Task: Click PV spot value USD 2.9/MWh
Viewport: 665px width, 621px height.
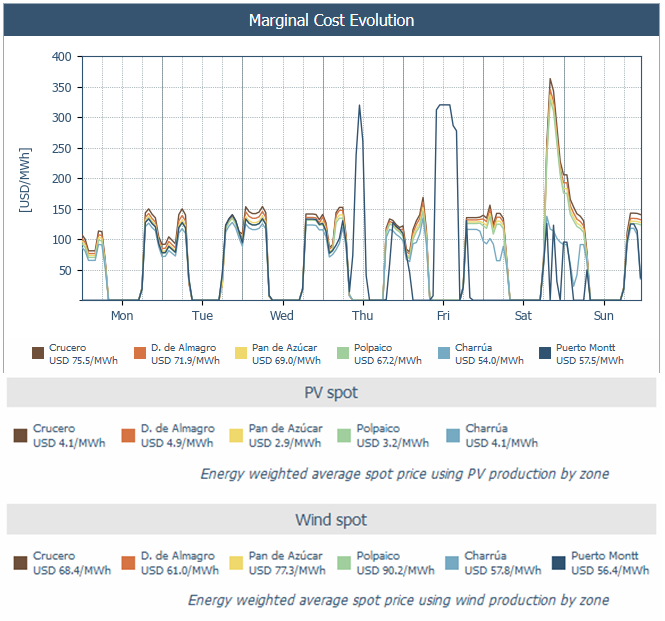Action: coord(285,443)
